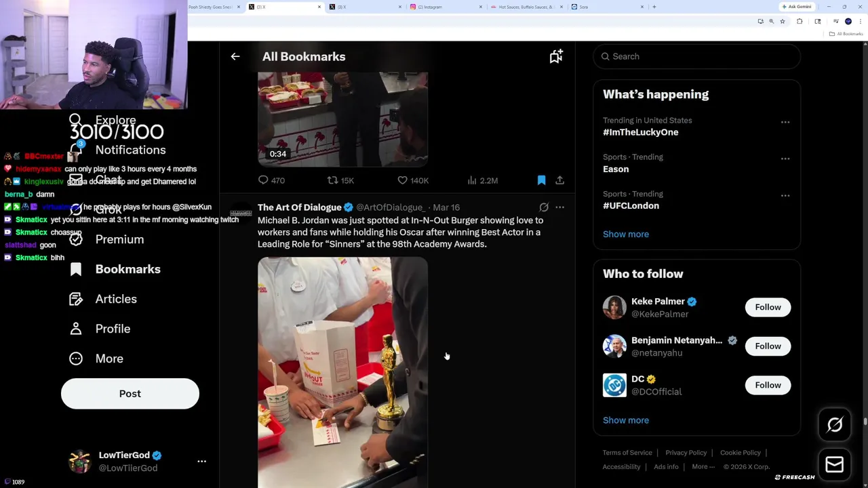
Task: Open more options for #UFCLondon trend
Action: pyautogui.click(x=785, y=196)
